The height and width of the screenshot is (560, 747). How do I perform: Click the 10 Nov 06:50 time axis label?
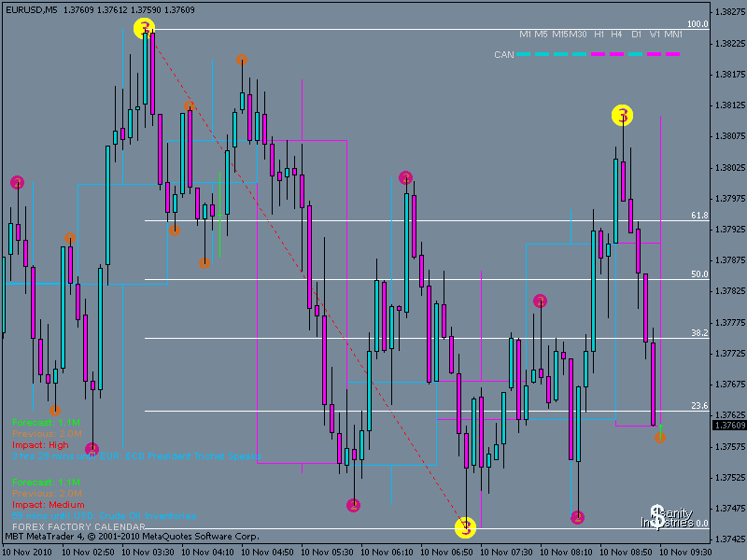[x=446, y=552]
